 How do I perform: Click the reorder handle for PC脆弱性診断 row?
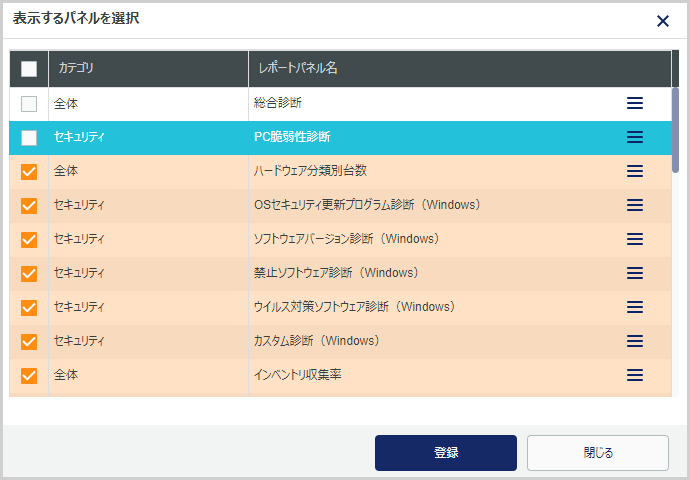click(x=635, y=137)
